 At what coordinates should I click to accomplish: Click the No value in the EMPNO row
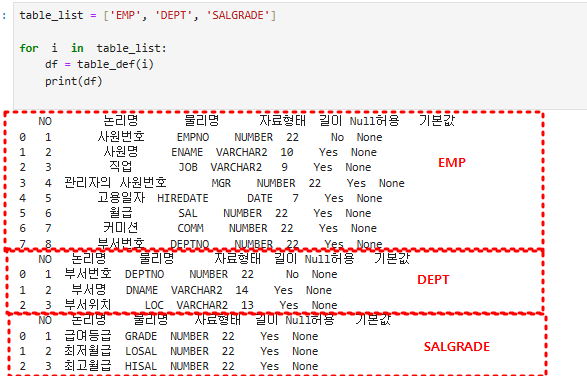pyautogui.click(x=337, y=137)
